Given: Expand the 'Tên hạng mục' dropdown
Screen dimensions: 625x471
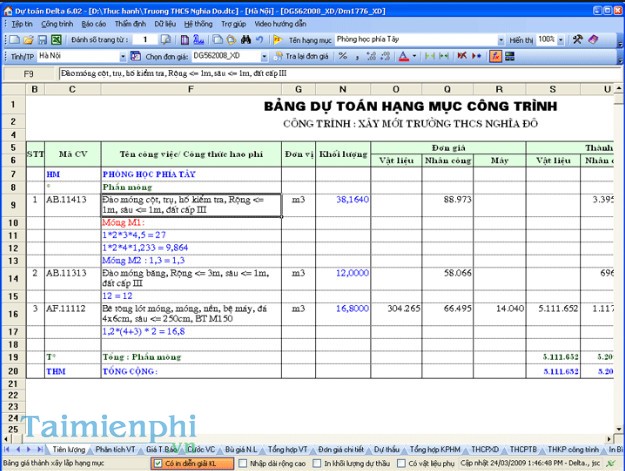Looking at the screenshot, I should 501,39.
